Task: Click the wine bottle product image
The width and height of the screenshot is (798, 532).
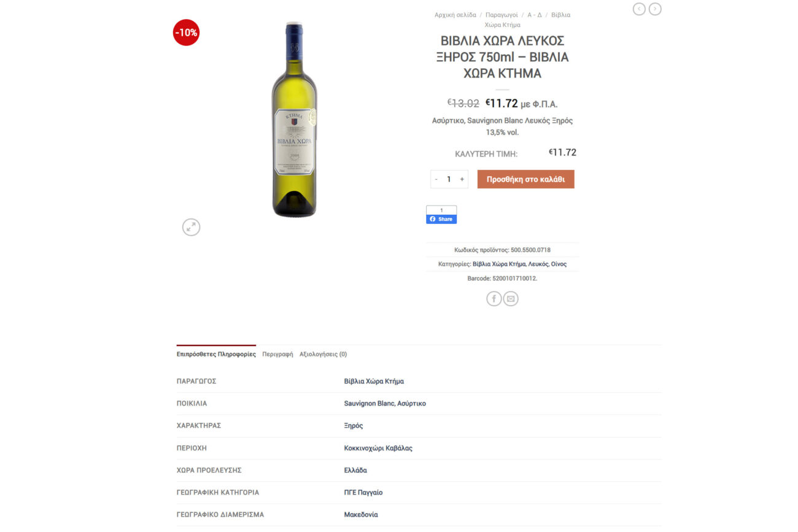Action: pos(294,119)
